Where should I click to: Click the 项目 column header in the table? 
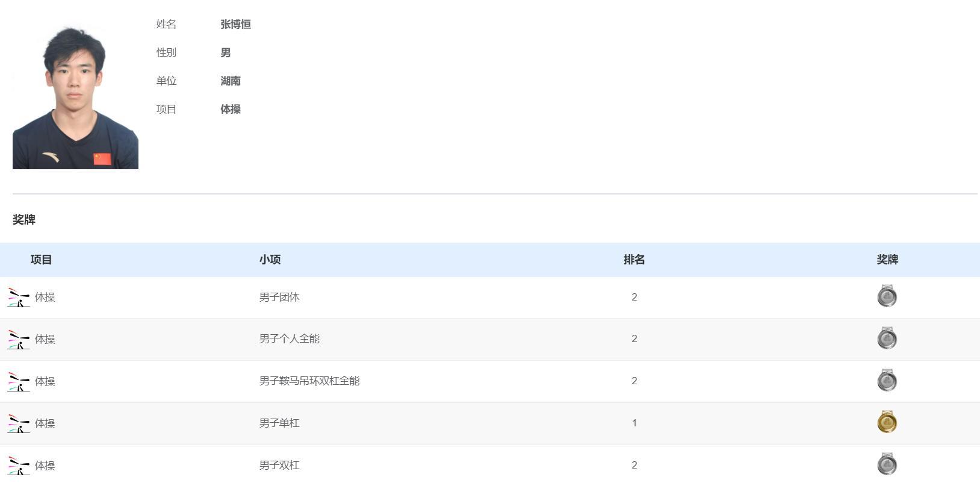pos(41,260)
